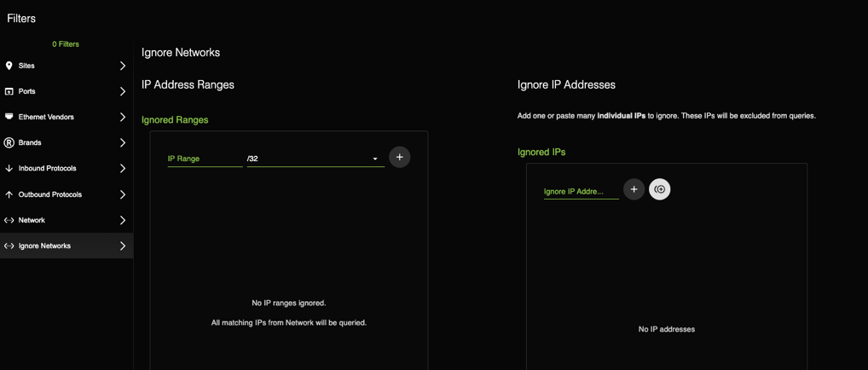Open the Brands filter section

click(x=67, y=142)
